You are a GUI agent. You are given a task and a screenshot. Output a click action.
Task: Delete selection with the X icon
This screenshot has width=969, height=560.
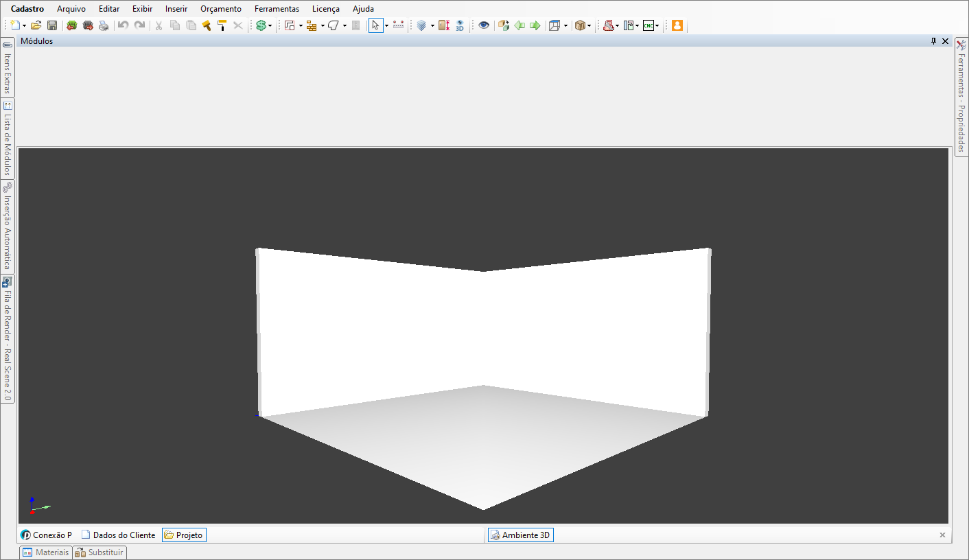point(238,25)
